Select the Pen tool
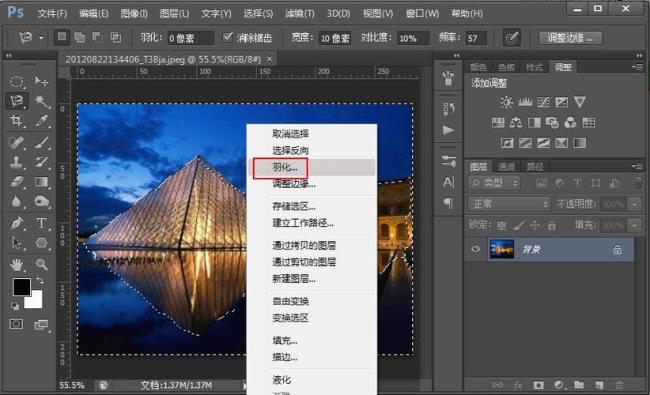Screen dimensions: 650x395 pos(17,223)
